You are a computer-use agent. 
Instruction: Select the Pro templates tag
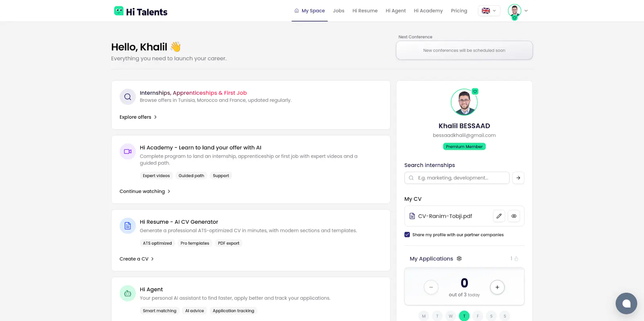(x=195, y=243)
